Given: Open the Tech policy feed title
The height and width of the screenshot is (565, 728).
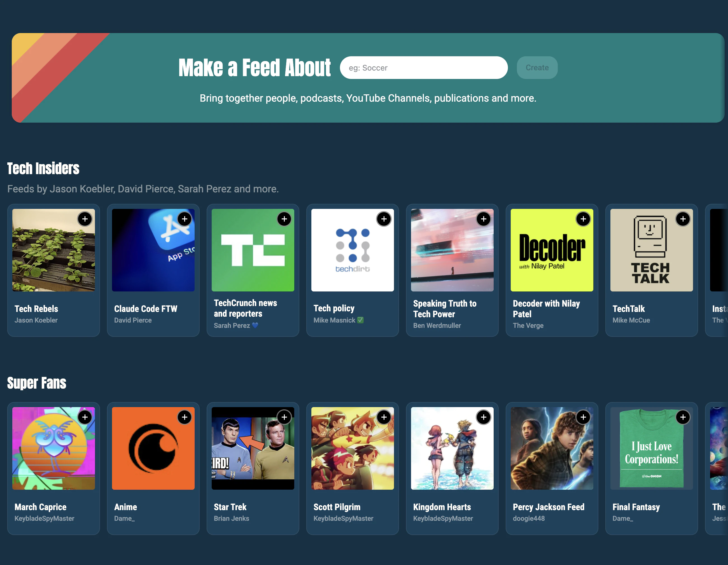Looking at the screenshot, I should pyautogui.click(x=334, y=308).
